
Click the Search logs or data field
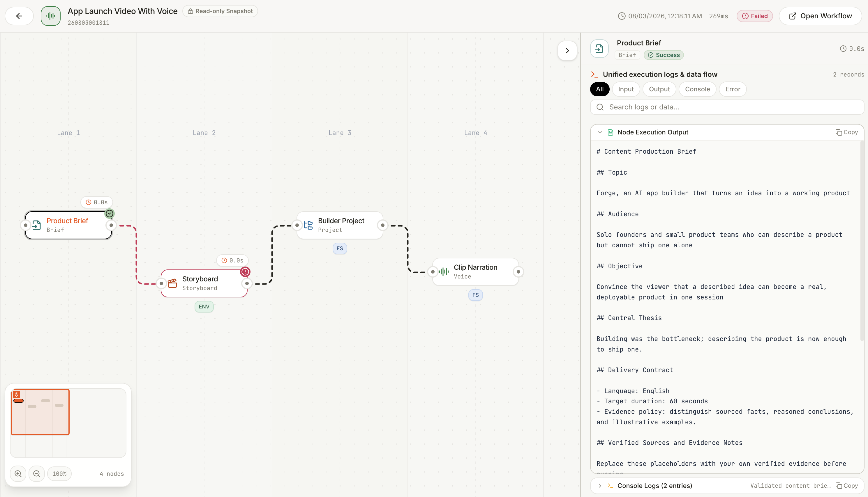[727, 107]
